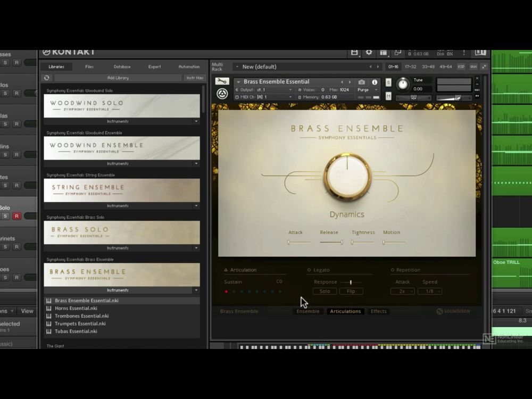Click the libraries list scrollbar
This screenshot has width=532, height=399.
(203, 99)
